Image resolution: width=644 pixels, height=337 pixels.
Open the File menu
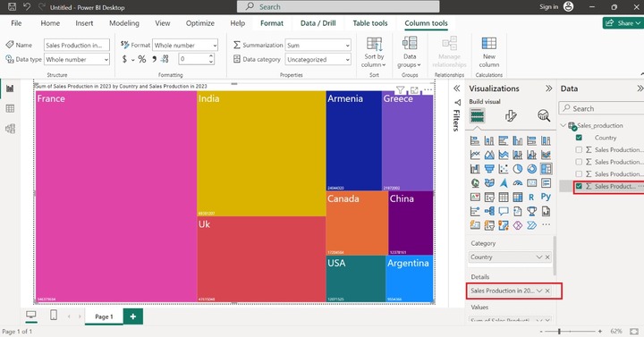16,23
